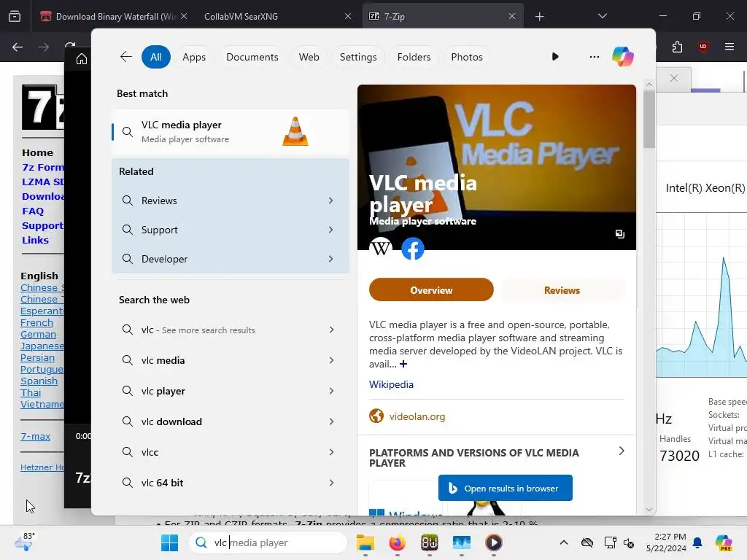747x560 pixels.
Task: Click the Copilot icon in search panel
Action: tap(623, 57)
